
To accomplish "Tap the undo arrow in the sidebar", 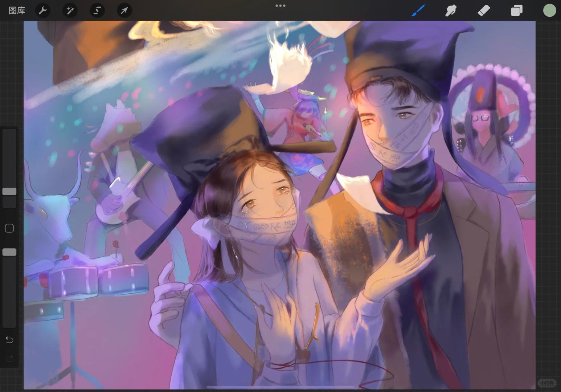I will coord(9,340).
